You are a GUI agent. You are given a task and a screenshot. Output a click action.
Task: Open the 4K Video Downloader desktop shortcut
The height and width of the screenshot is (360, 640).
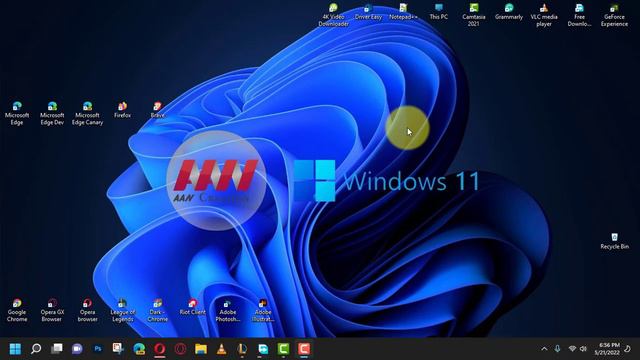pyautogui.click(x=333, y=16)
